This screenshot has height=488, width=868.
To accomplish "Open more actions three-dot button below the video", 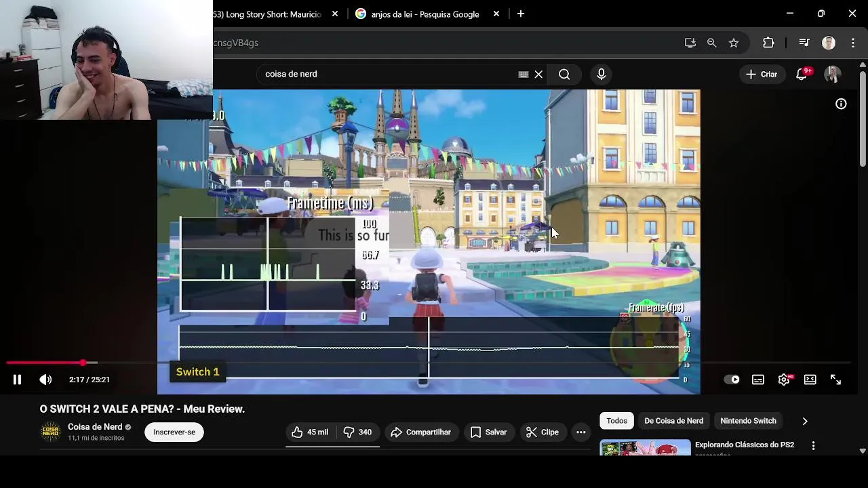I will [x=580, y=432].
